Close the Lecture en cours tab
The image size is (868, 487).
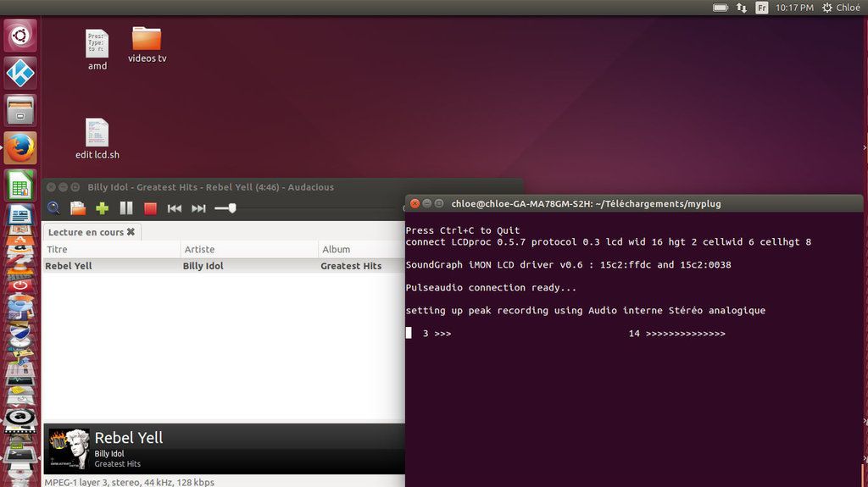coord(131,232)
